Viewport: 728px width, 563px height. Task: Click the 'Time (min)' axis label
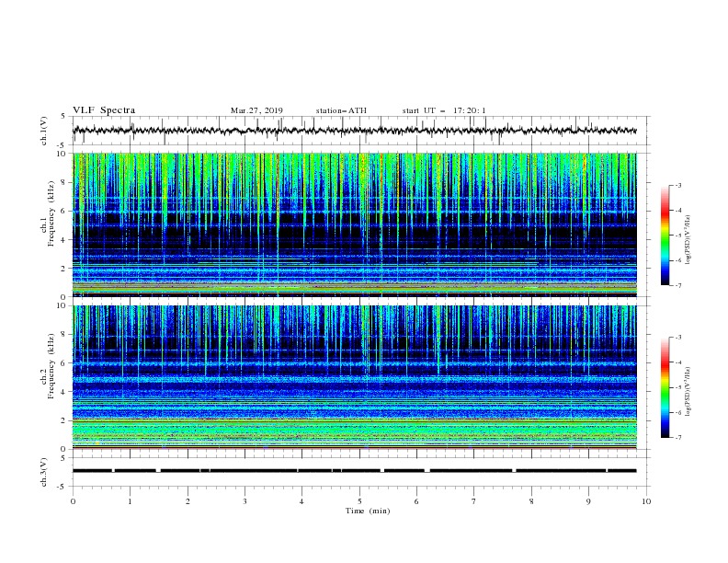pyautogui.click(x=368, y=511)
